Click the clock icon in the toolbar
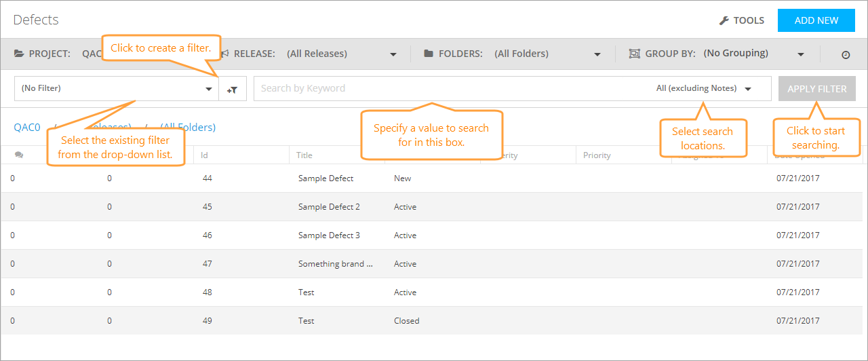The image size is (868, 361). 846,54
